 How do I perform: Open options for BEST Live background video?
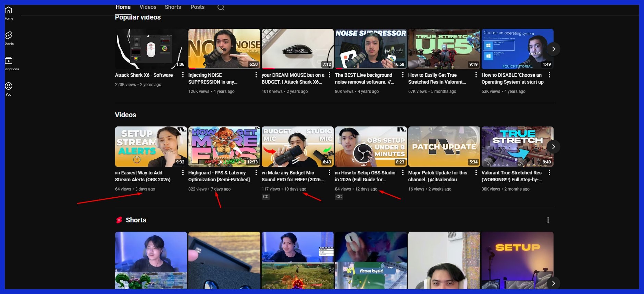coord(403,75)
